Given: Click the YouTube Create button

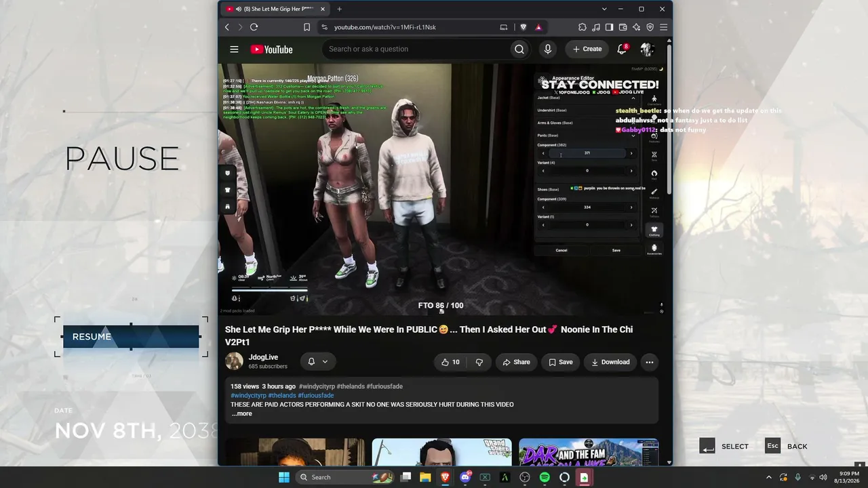Looking at the screenshot, I should pos(587,49).
